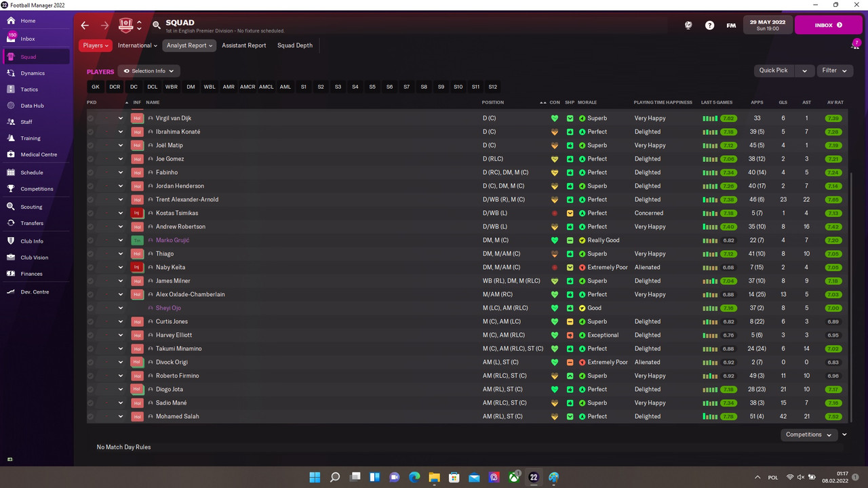Select Virgil van Dijk's pick checkbox
The width and height of the screenshot is (868, 488).
(x=91, y=118)
